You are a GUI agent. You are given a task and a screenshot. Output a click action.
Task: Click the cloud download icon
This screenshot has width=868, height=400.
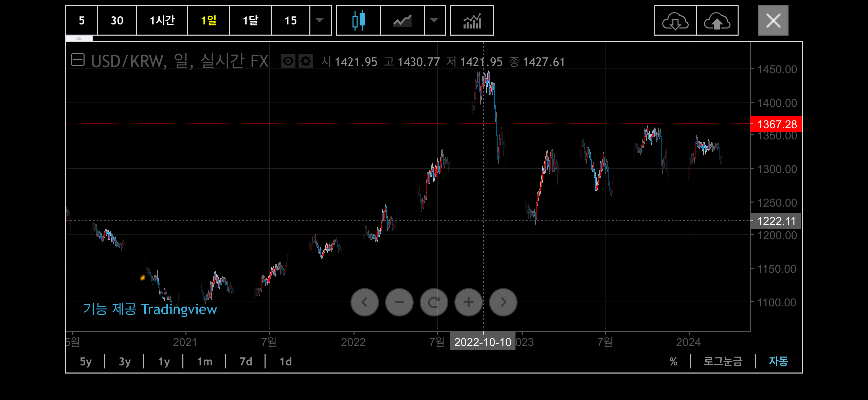click(x=675, y=20)
